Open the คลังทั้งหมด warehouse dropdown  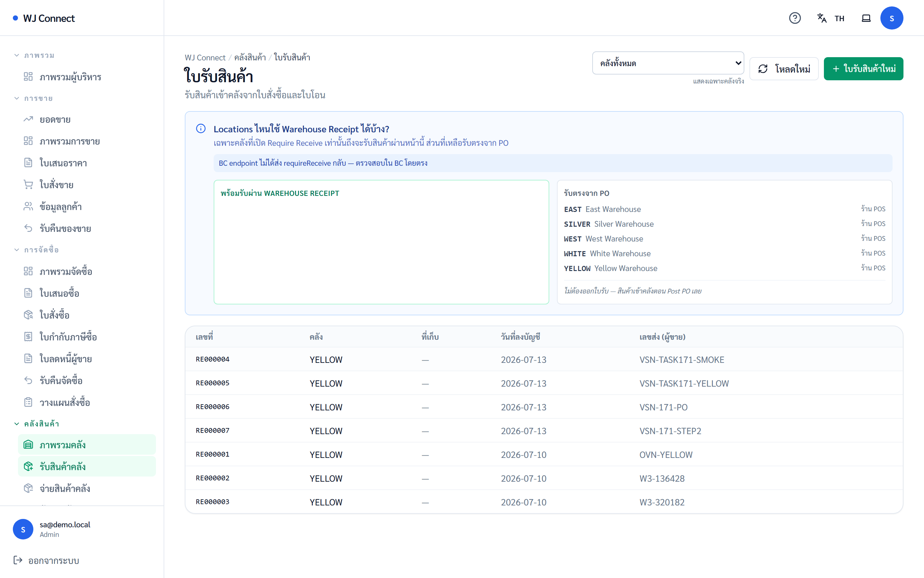(x=668, y=63)
